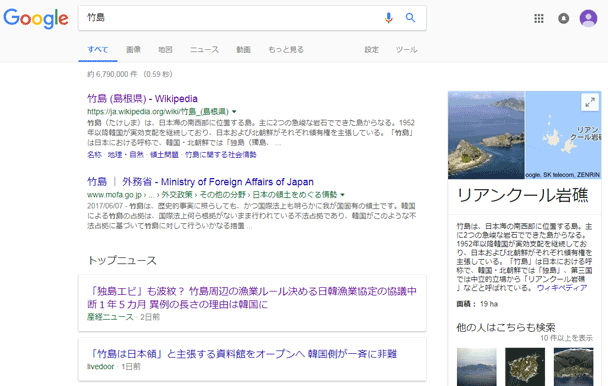
Task: Click the island photo in knowledge panel
Action: coord(486,135)
